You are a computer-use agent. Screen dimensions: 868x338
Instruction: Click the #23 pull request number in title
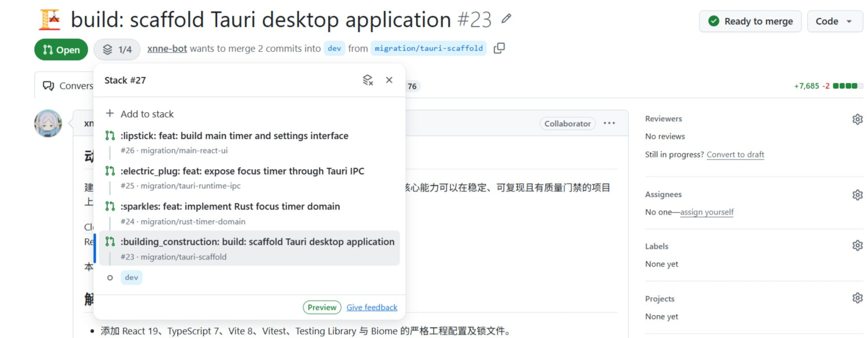click(x=474, y=19)
